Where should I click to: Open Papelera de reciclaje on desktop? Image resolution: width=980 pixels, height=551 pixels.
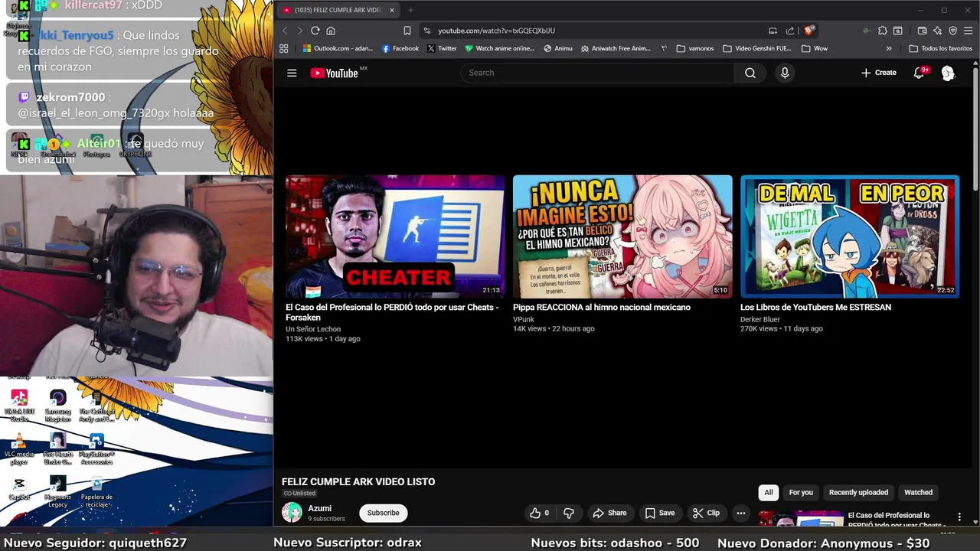coord(96,492)
